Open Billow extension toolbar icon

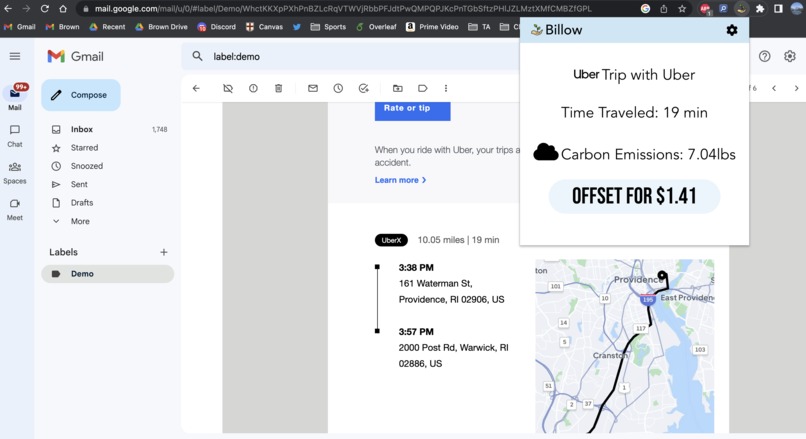pos(741,9)
